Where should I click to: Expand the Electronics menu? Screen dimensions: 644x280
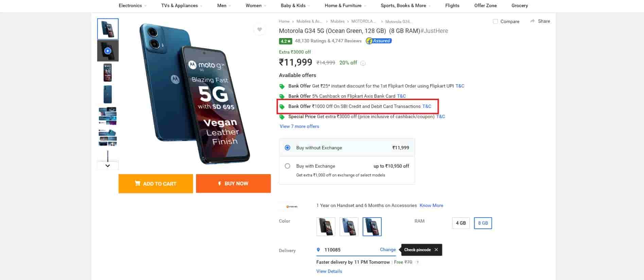point(133,5)
